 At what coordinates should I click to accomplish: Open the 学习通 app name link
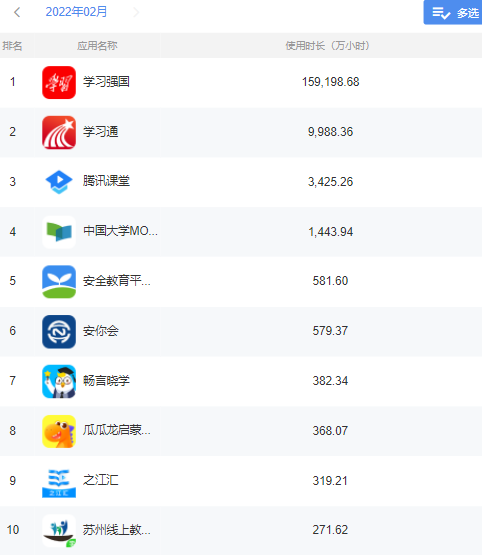pyautogui.click(x=101, y=132)
